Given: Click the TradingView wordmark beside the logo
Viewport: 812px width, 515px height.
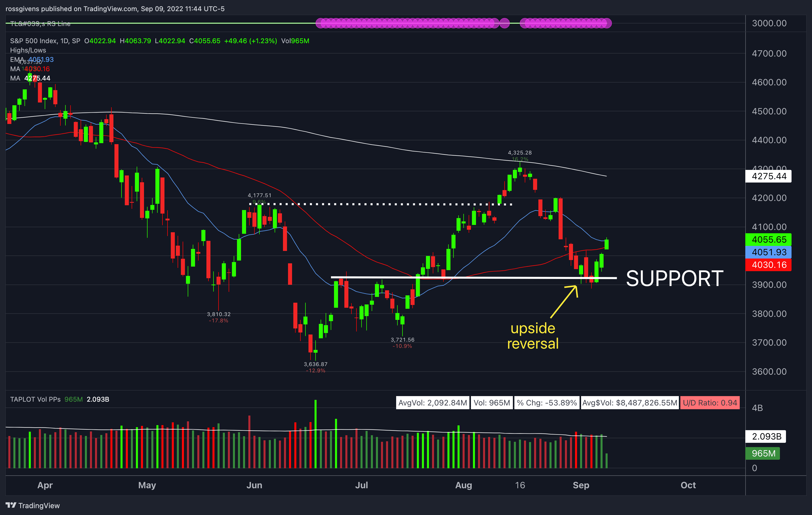Looking at the screenshot, I should [39, 505].
